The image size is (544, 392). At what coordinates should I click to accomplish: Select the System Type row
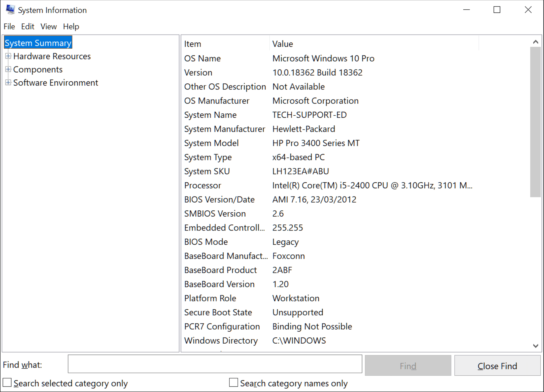(x=330, y=157)
